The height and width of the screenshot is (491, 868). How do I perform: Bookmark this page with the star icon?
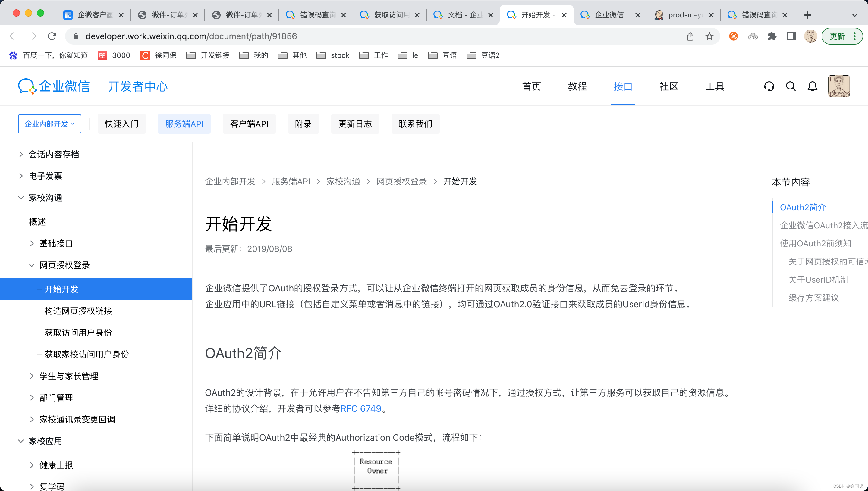pyautogui.click(x=709, y=36)
